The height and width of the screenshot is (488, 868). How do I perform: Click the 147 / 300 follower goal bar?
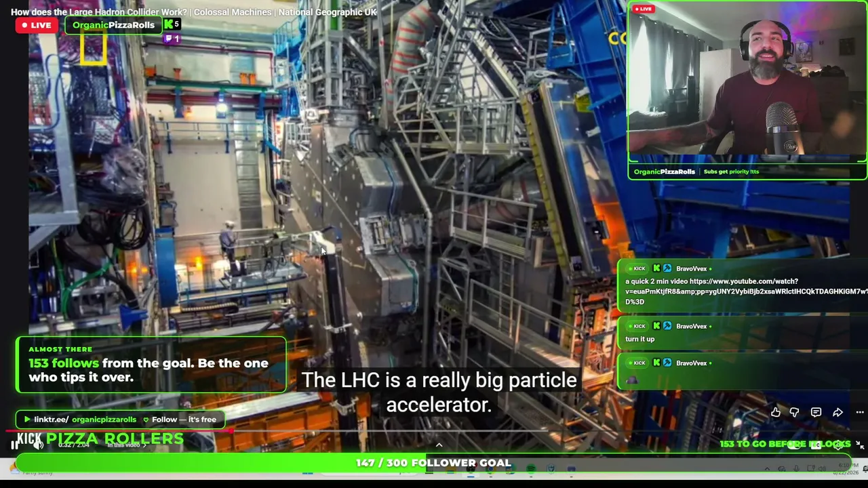pyautogui.click(x=433, y=463)
